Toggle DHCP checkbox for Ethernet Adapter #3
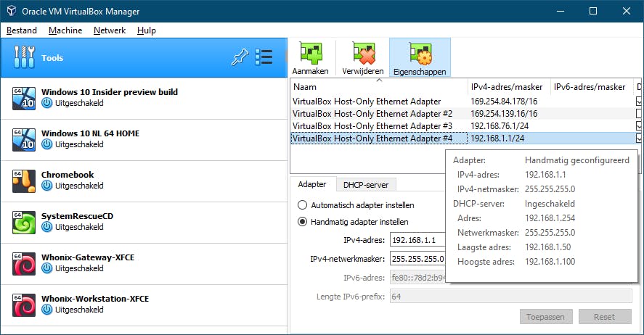The width and height of the screenshot is (644, 335). coord(639,126)
